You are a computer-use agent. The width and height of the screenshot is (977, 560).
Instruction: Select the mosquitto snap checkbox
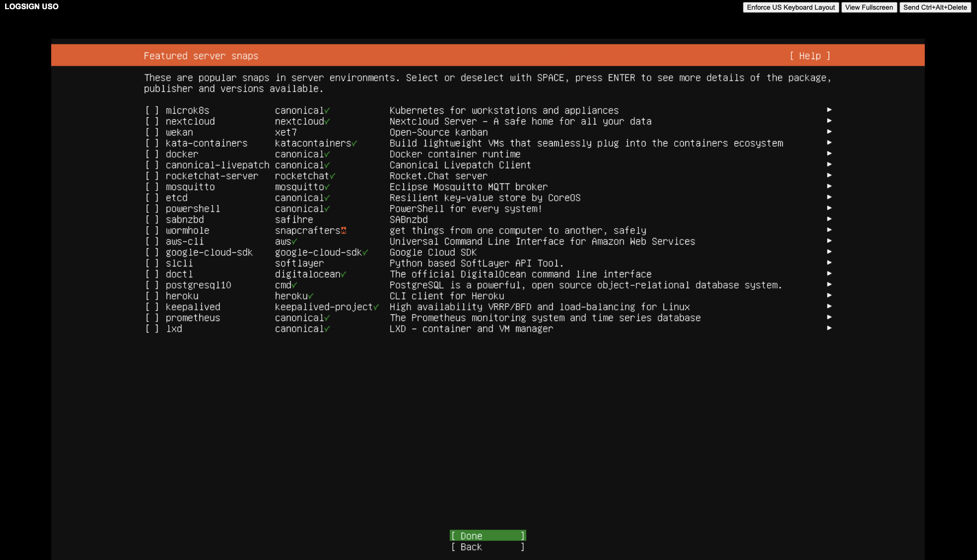point(152,187)
